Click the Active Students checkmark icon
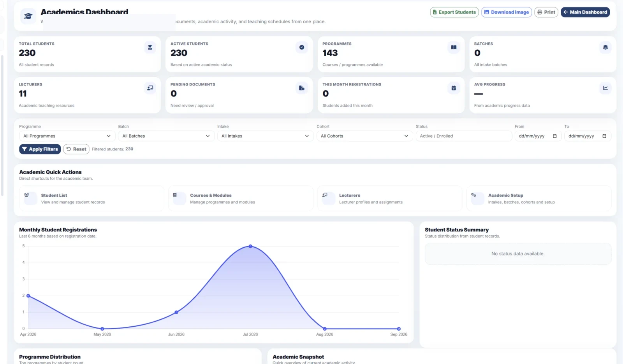The width and height of the screenshot is (623, 364). click(x=302, y=47)
